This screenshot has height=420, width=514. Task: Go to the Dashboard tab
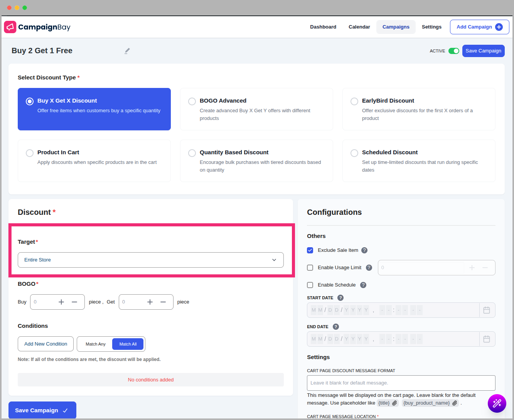(x=323, y=27)
